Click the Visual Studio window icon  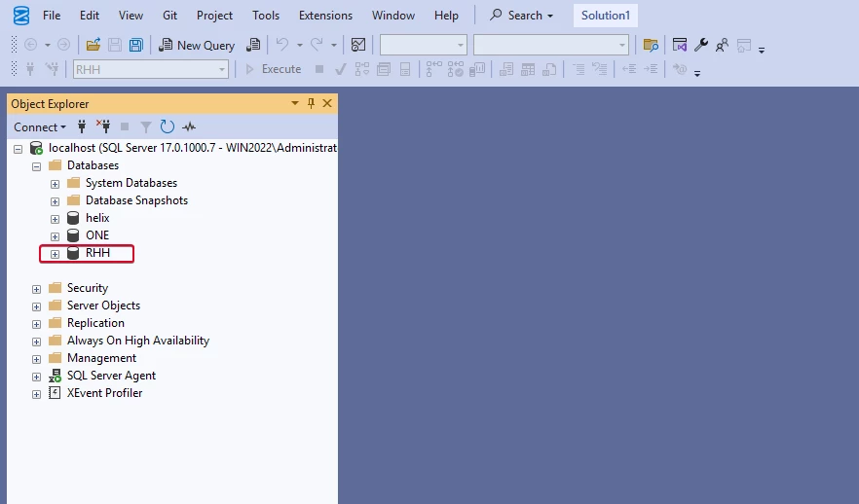[x=680, y=45]
